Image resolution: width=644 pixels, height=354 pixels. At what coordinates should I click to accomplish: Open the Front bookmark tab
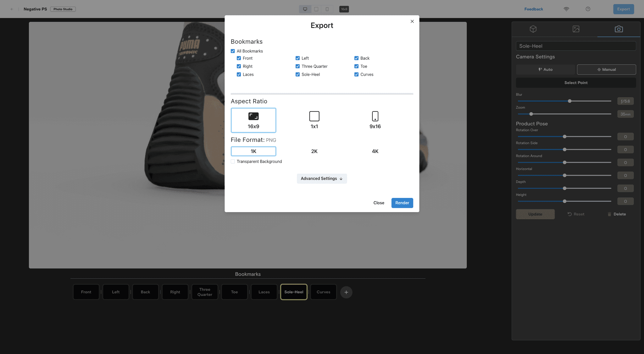pyautogui.click(x=86, y=292)
